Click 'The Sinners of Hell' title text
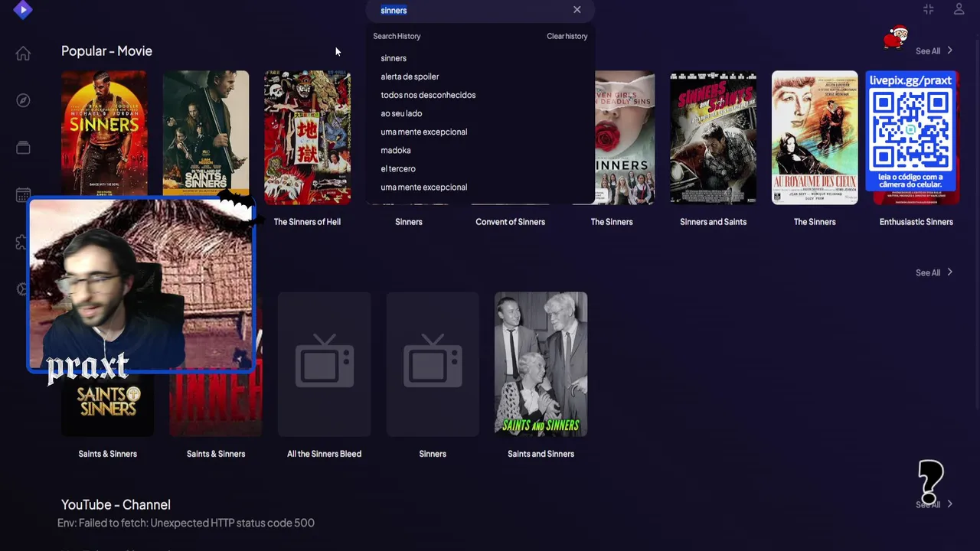This screenshot has height=551, width=980. 307,222
